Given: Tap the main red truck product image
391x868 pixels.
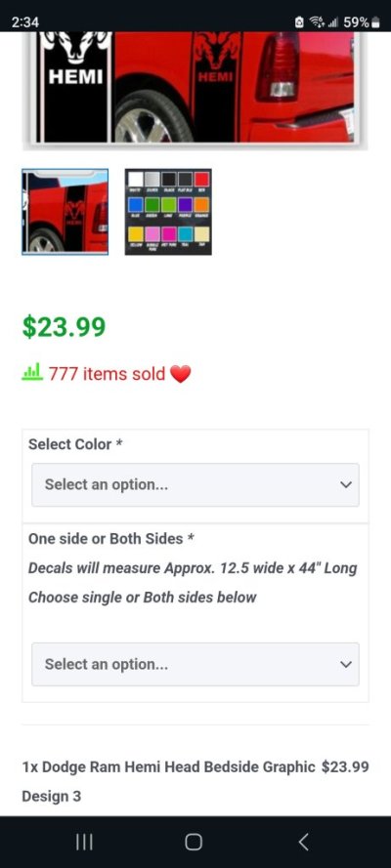Looking at the screenshot, I should [195, 89].
